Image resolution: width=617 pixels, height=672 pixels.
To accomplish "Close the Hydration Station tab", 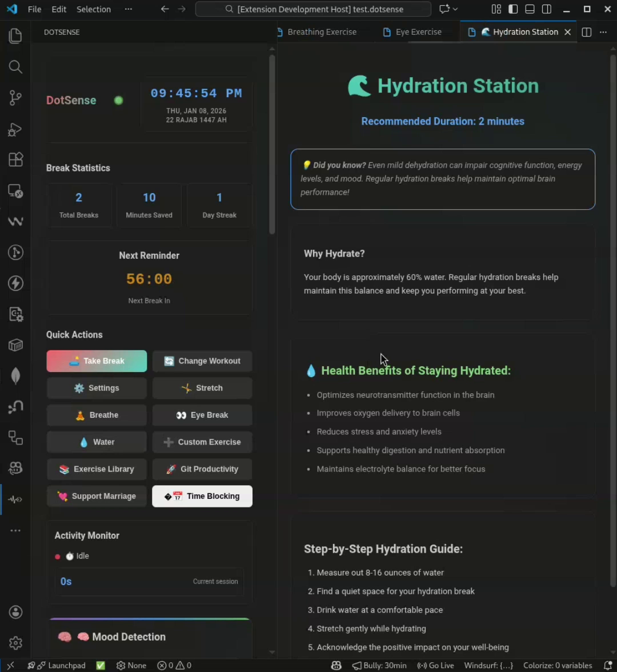I will (x=567, y=32).
